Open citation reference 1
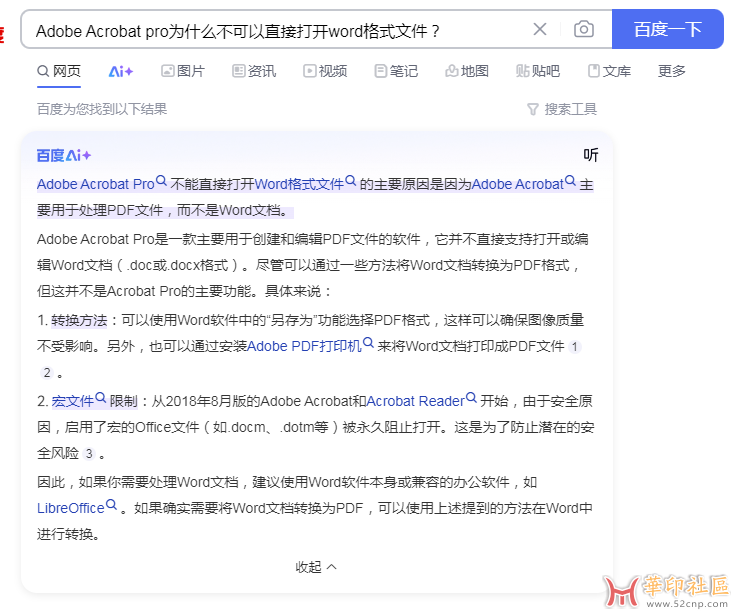This screenshot has width=732, height=611. 575,347
